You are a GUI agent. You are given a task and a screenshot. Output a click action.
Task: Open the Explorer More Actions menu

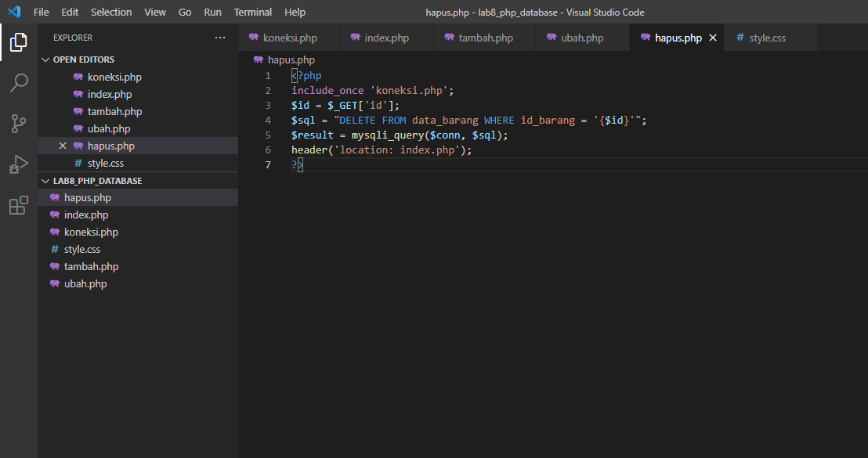click(x=220, y=37)
